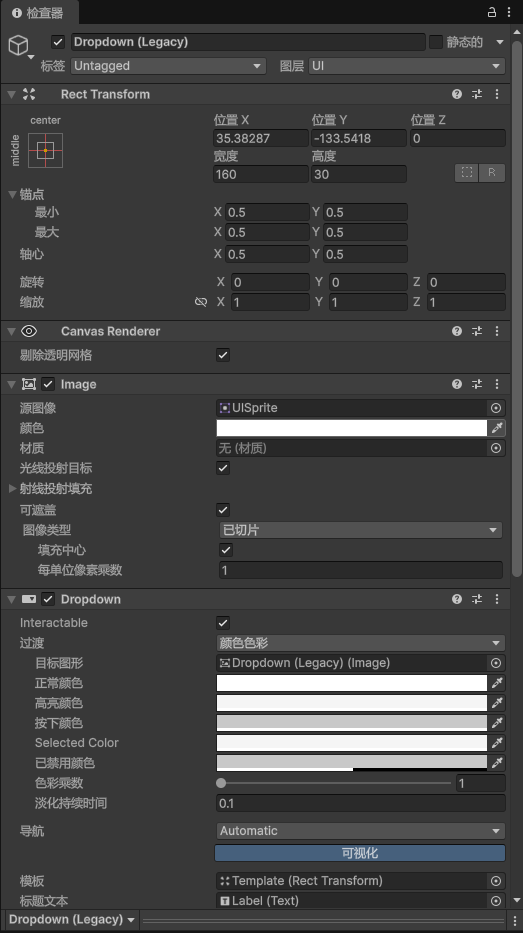The height and width of the screenshot is (933, 523).
Task: Select the 检查器 tab
Action: (x=38, y=12)
